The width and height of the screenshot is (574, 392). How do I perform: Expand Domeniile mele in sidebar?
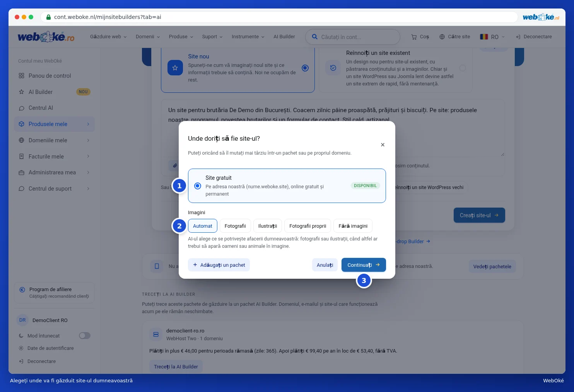pyautogui.click(x=54, y=140)
